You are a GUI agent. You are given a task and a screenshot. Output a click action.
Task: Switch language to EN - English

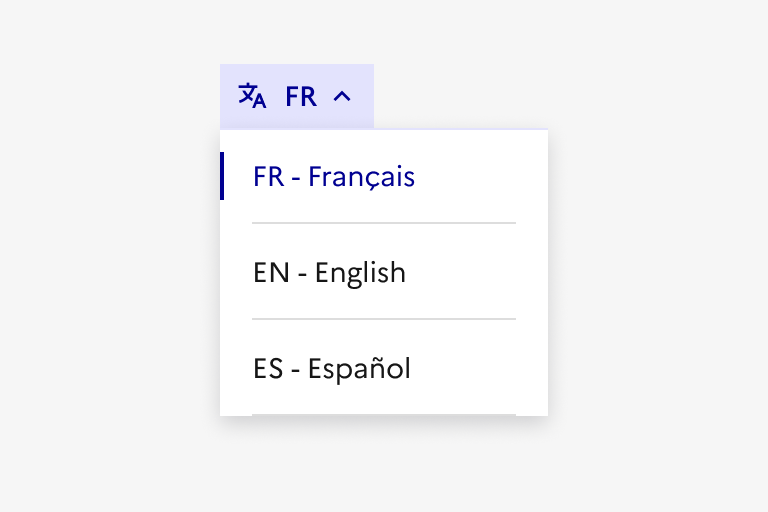(330, 273)
